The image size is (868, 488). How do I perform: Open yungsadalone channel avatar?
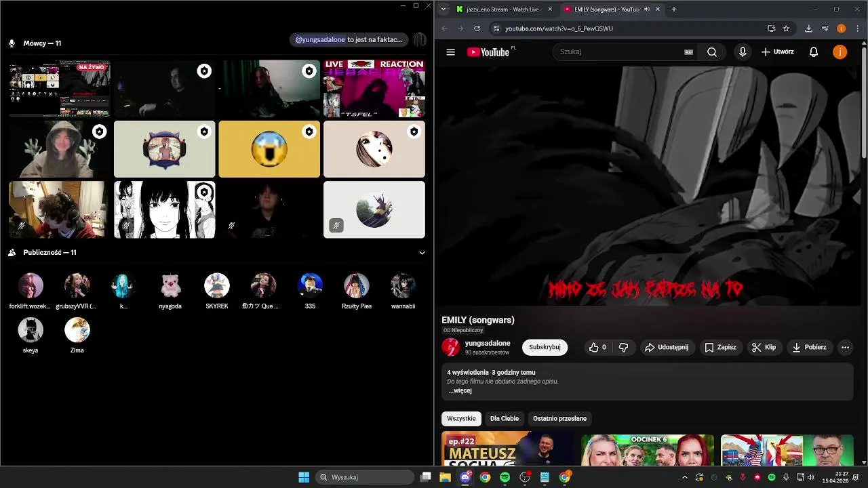450,347
